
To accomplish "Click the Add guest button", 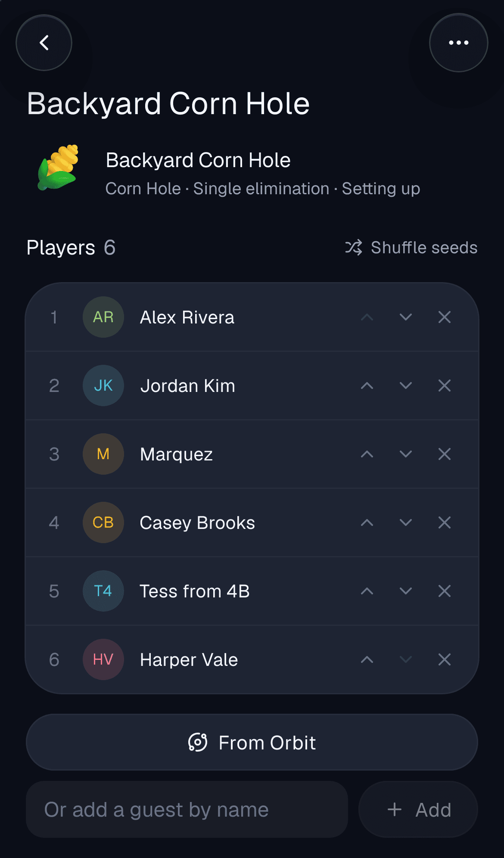I will (418, 810).
